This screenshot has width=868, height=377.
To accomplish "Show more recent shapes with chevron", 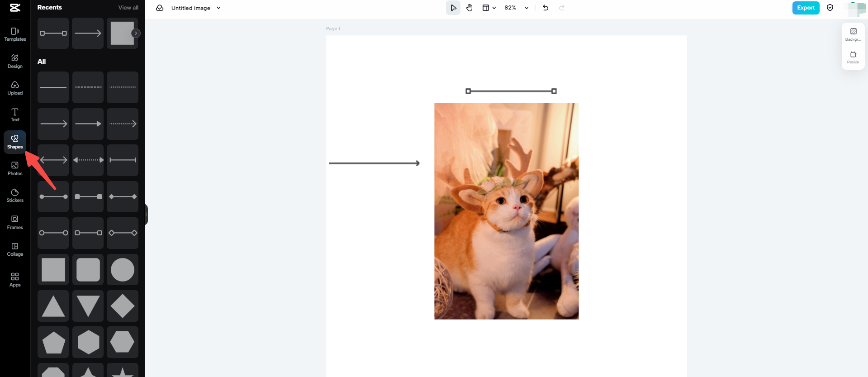I will click(136, 33).
